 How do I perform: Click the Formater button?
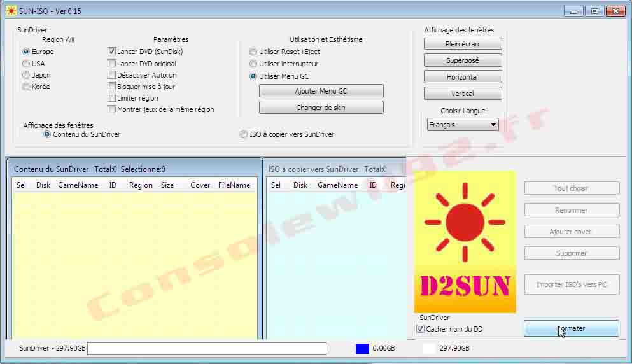click(572, 328)
